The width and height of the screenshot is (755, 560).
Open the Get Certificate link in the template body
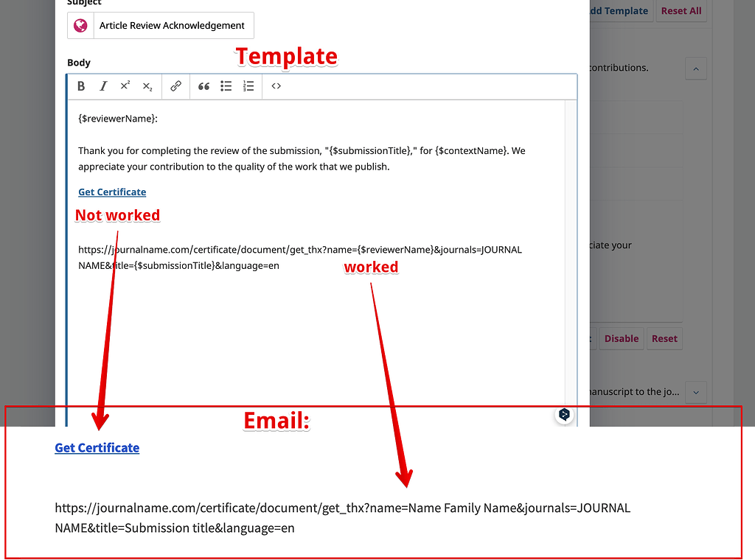pos(112,192)
